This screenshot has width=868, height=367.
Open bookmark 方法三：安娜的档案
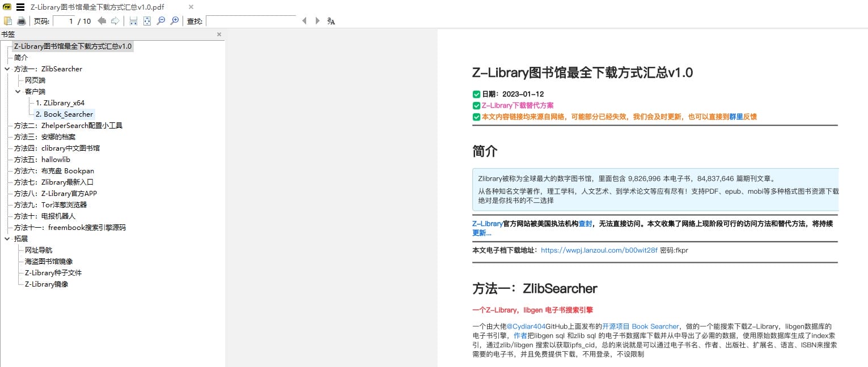[x=45, y=137]
